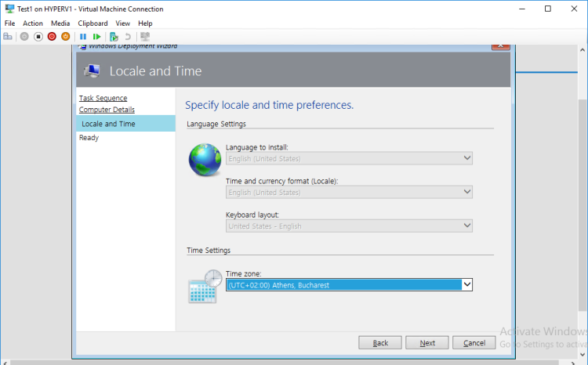The height and width of the screenshot is (365, 588).
Task: Click the Revert undo arrow icon
Action: click(x=127, y=37)
